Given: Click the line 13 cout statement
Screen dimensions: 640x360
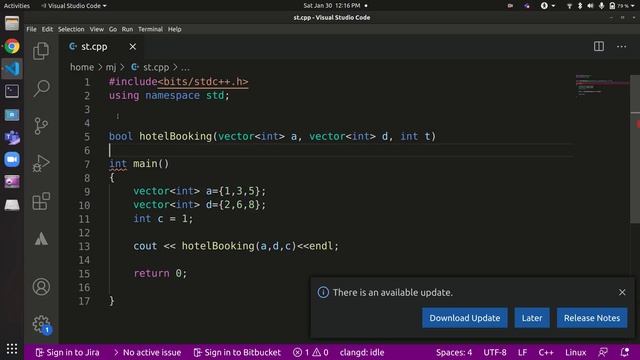Looking at the screenshot, I should 236,246.
